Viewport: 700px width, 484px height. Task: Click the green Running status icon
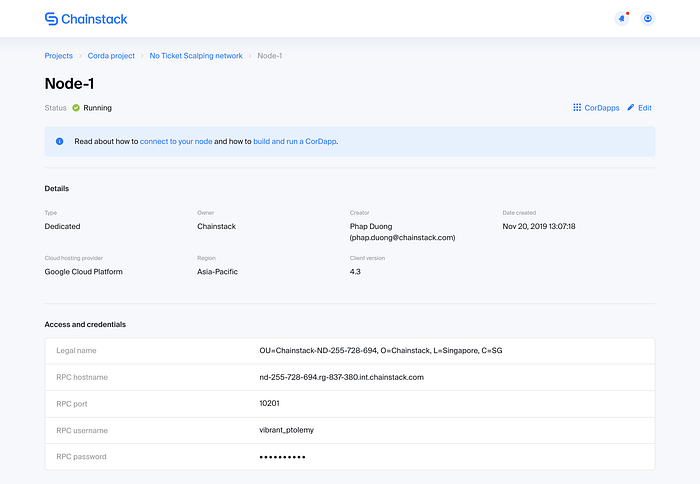76,108
